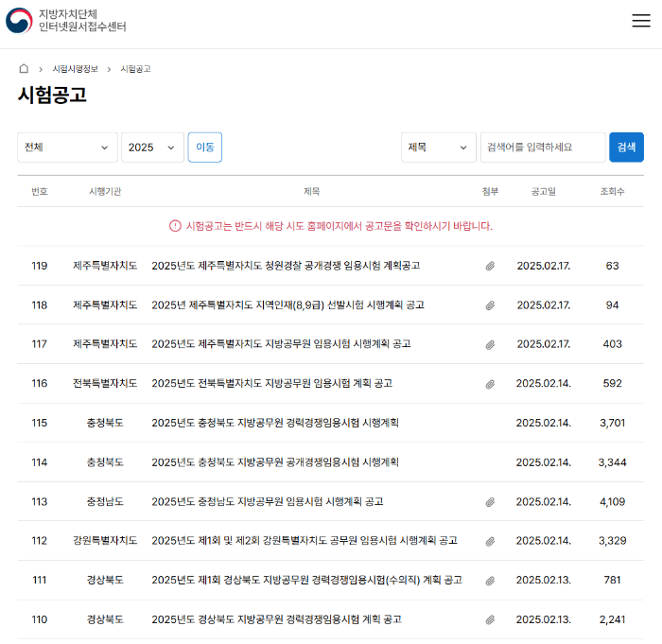662x644 pixels.
Task: Select row number 115 cell
Action: [x=40, y=423]
